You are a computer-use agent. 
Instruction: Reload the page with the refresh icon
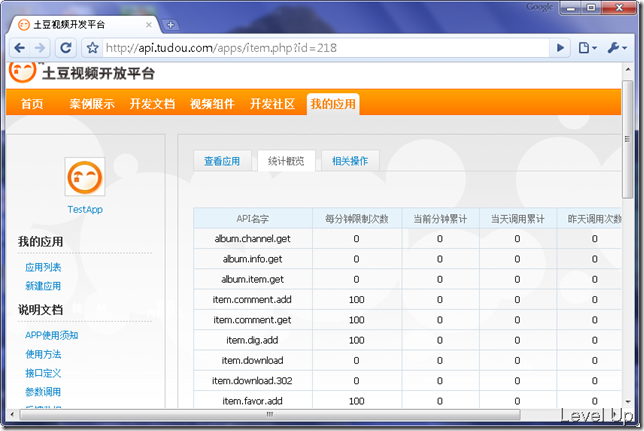66,48
